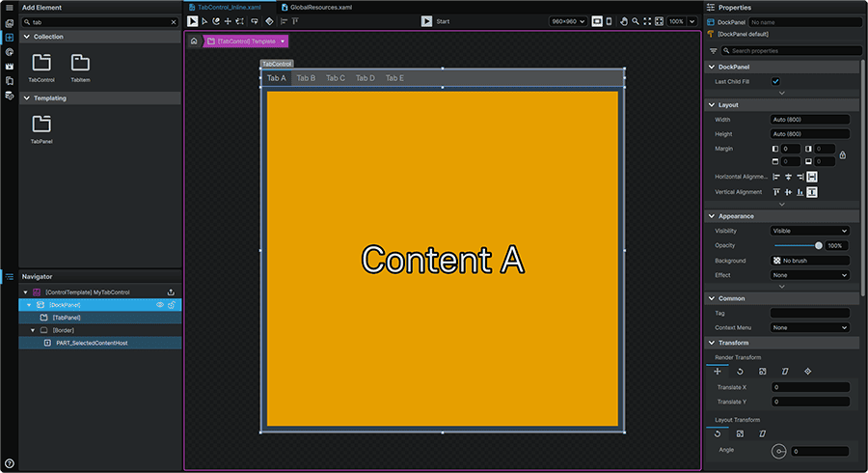This screenshot has width=868, height=473.
Task: Select the rotate render transform tab
Action: 740,371
